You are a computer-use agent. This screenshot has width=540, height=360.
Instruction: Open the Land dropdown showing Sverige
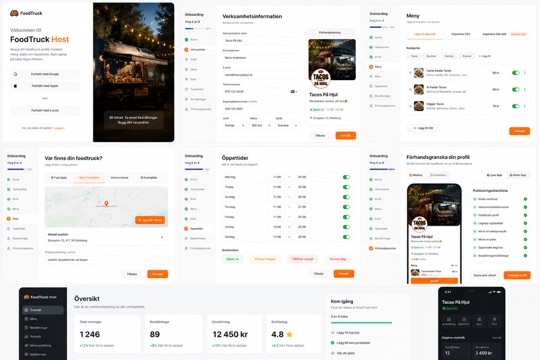(x=234, y=125)
